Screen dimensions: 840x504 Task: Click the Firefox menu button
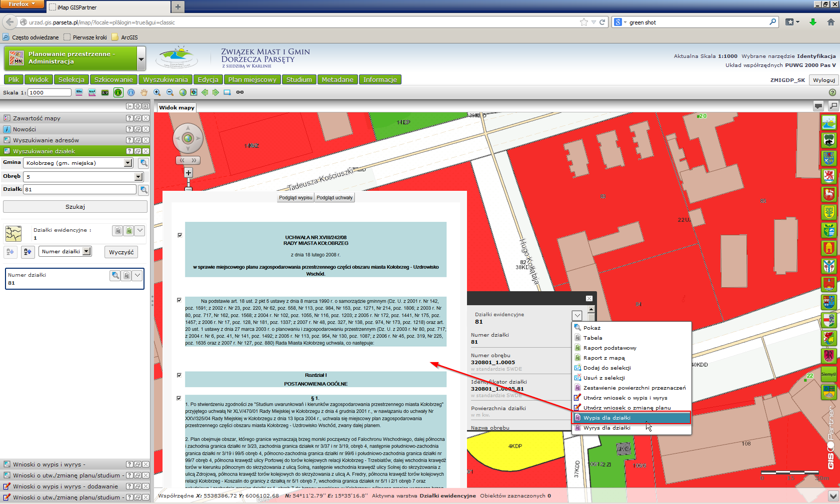[x=21, y=4]
